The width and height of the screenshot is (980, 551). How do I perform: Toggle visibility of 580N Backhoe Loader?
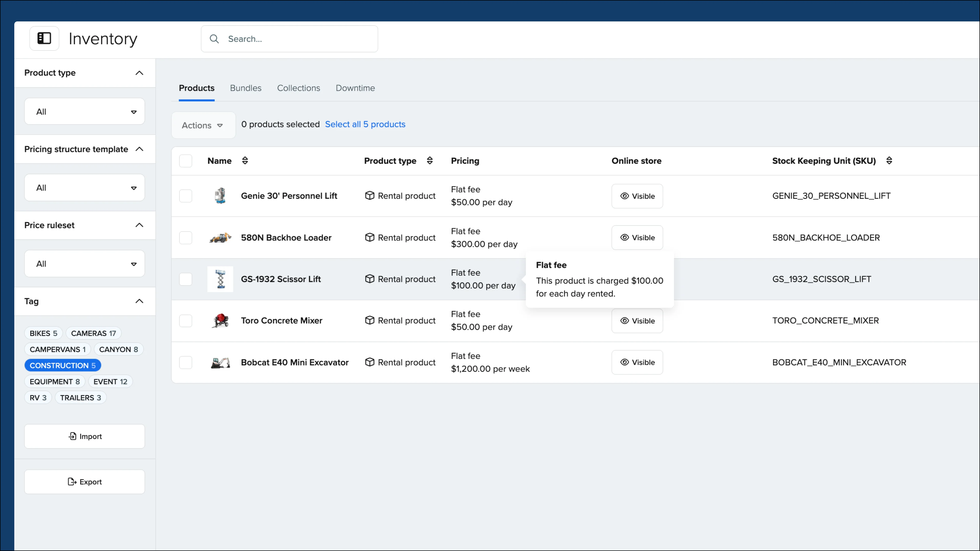(637, 237)
